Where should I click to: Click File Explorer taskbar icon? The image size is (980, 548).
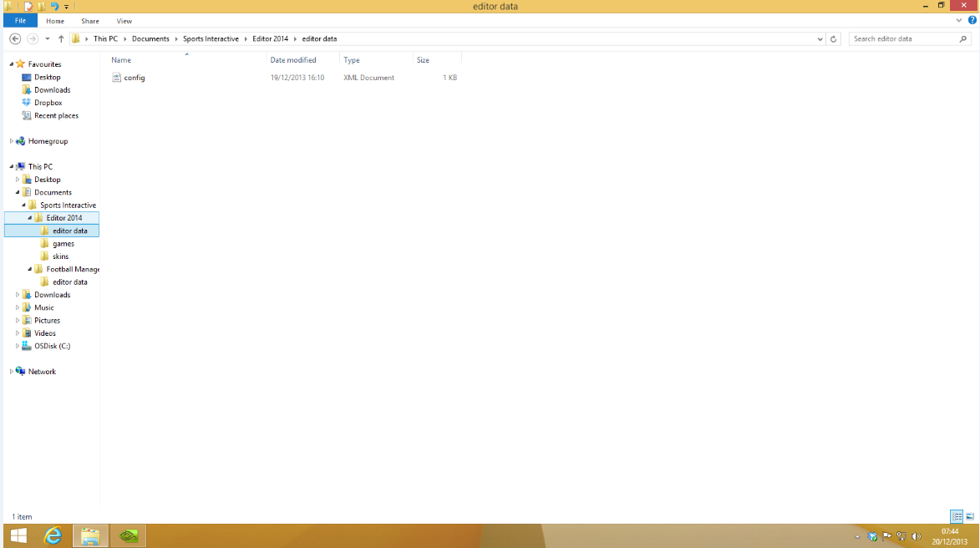(x=90, y=535)
